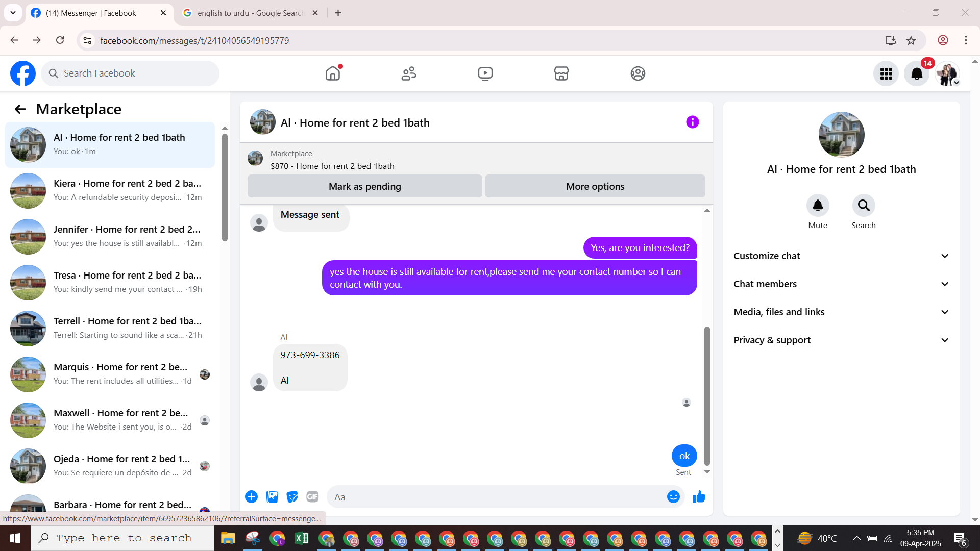Screen dimensions: 980x551
Task: Open File Explorer from the taskbar
Action: pyautogui.click(x=228, y=538)
